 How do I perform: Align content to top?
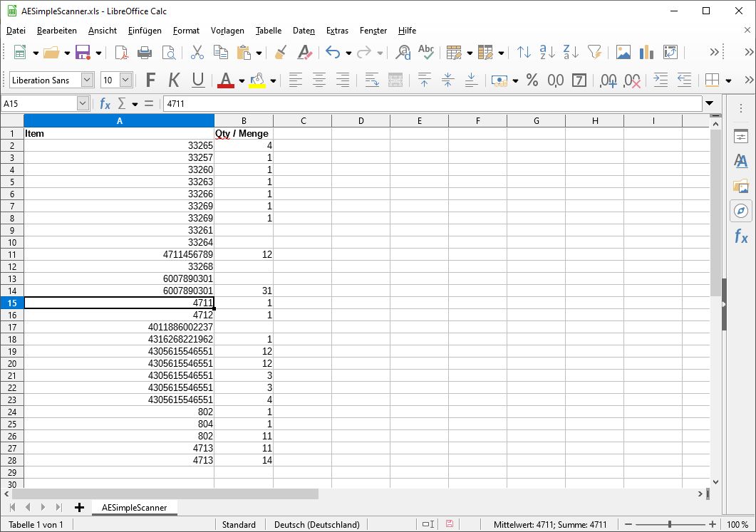point(424,80)
